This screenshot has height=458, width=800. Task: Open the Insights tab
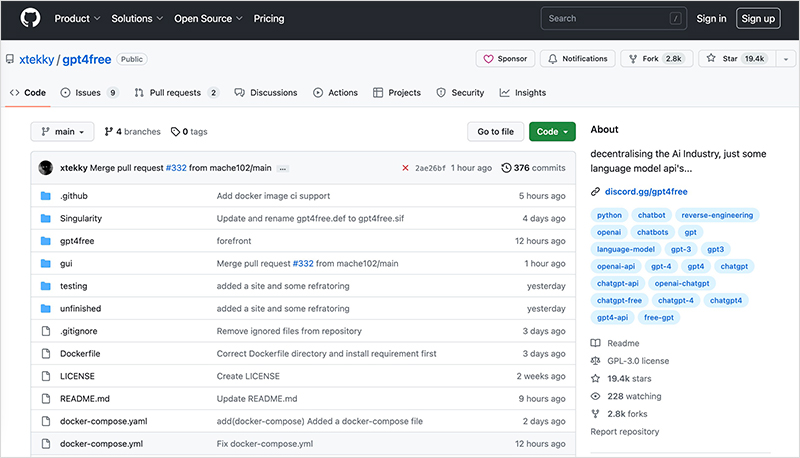coord(522,93)
